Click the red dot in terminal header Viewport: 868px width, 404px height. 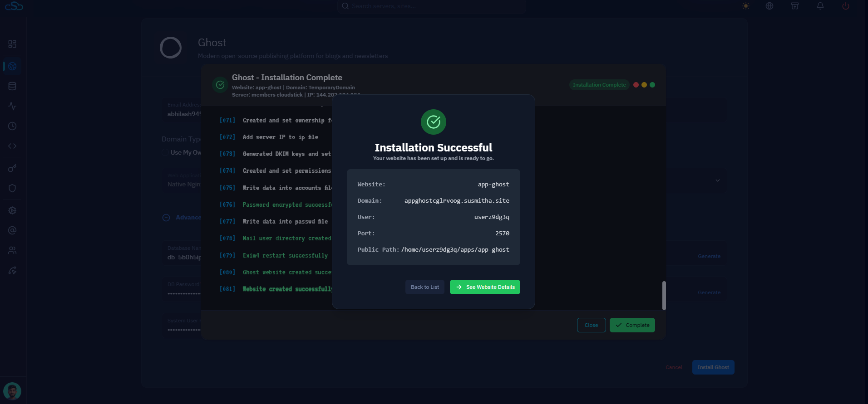tap(636, 85)
